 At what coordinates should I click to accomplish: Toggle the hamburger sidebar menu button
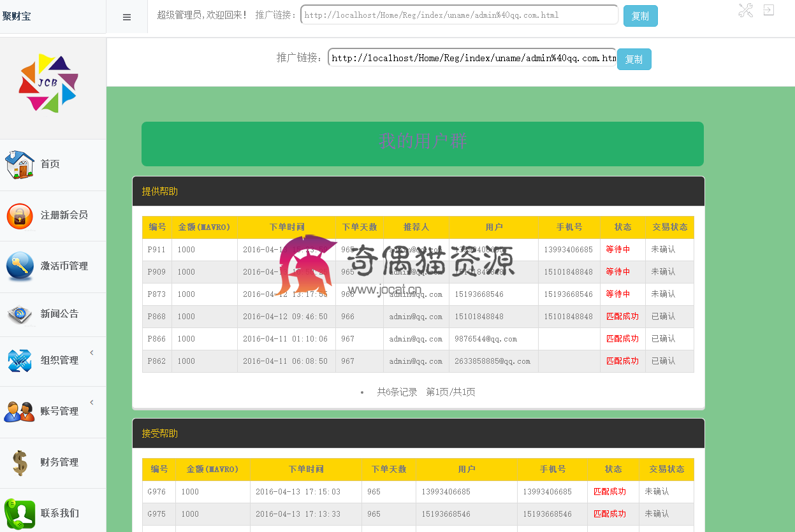(x=127, y=17)
